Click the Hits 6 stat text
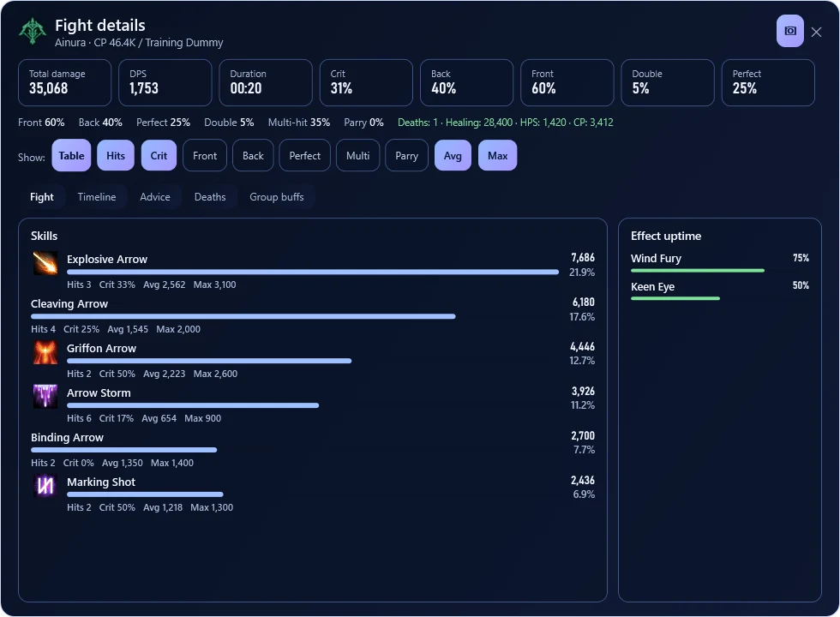Screen dimensions: 840x617 (79, 418)
